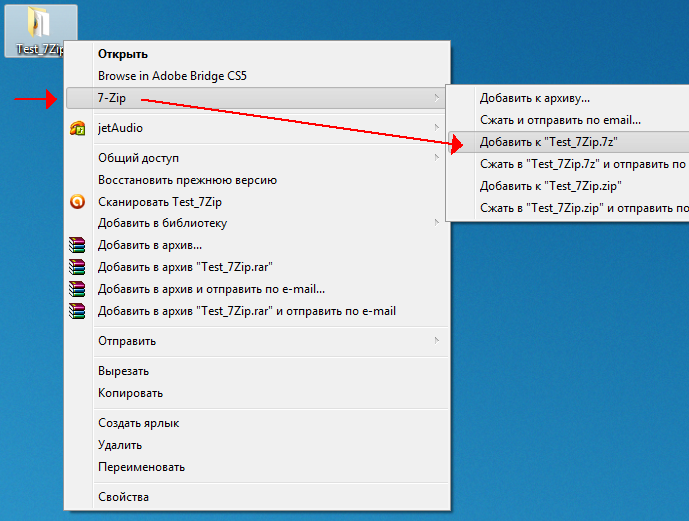Expand the Отправить submenu arrow
The width and height of the screenshot is (689, 521).
click(436, 340)
